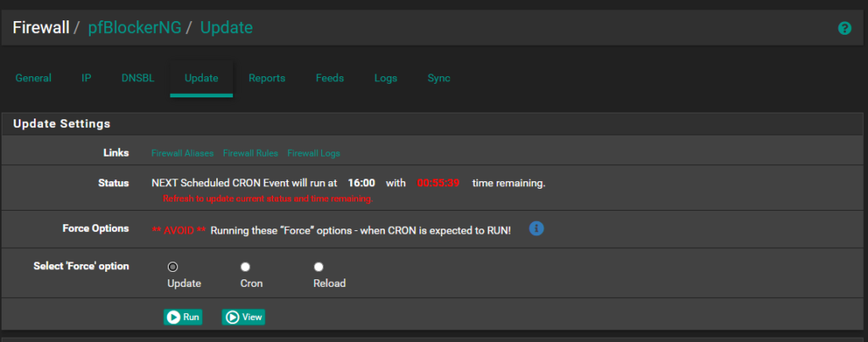Click the Links row label

pyautogui.click(x=116, y=152)
